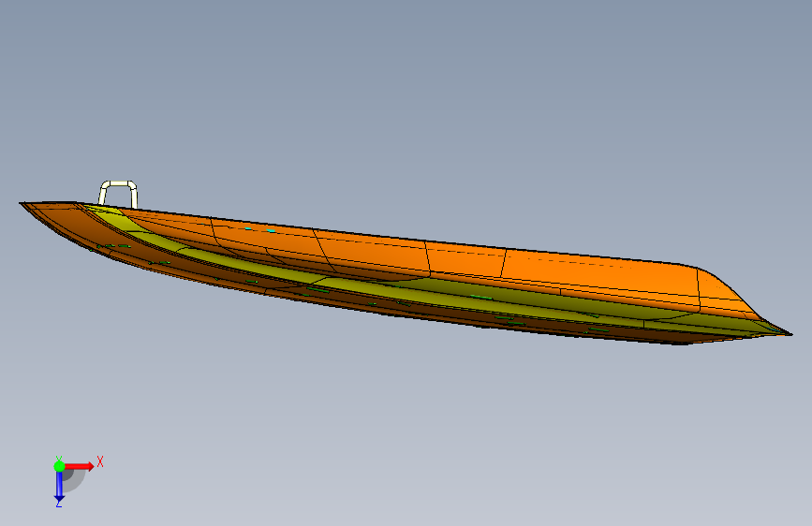812x526 pixels.
Task: Click the blue Z axis arrow of the triad
Action: coord(59,487)
